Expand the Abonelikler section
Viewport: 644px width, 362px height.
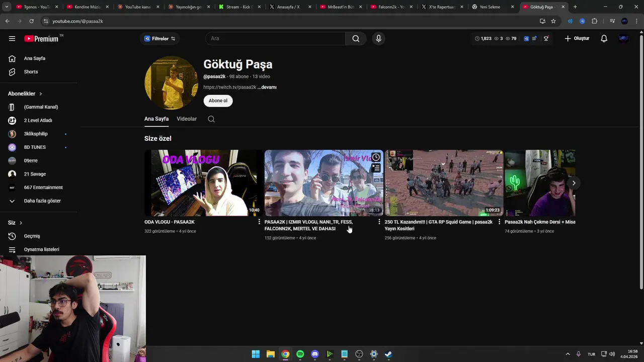click(25, 94)
